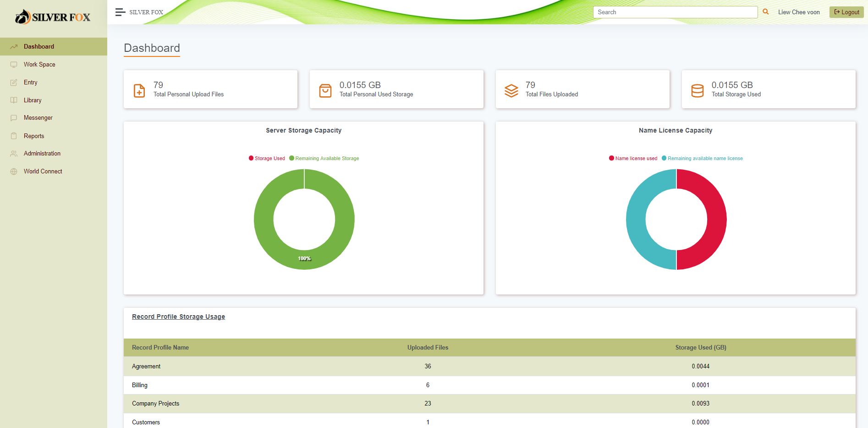This screenshot has width=868, height=428.
Task: Click the Record Profile Name column header
Action: pos(160,348)
